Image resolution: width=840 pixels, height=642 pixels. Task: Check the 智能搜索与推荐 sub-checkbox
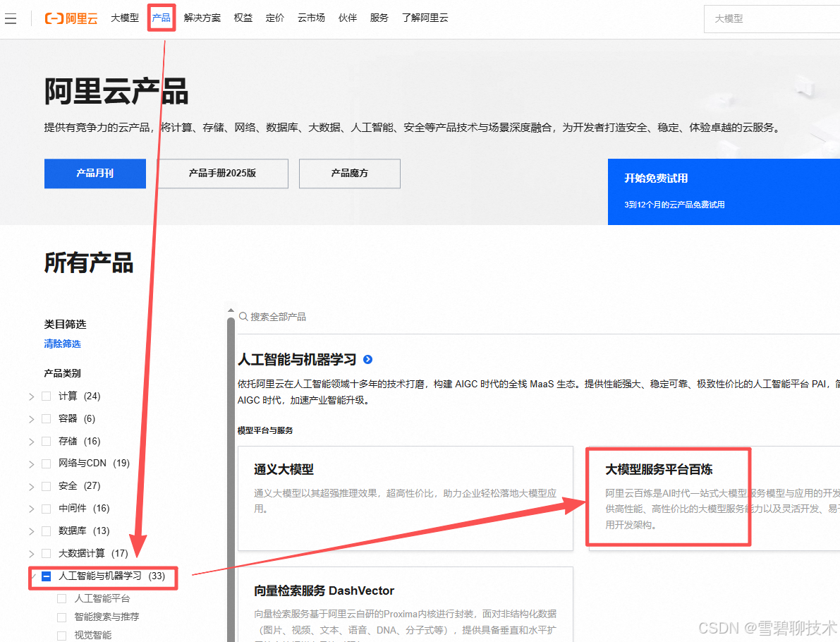[x=62, y=617]
